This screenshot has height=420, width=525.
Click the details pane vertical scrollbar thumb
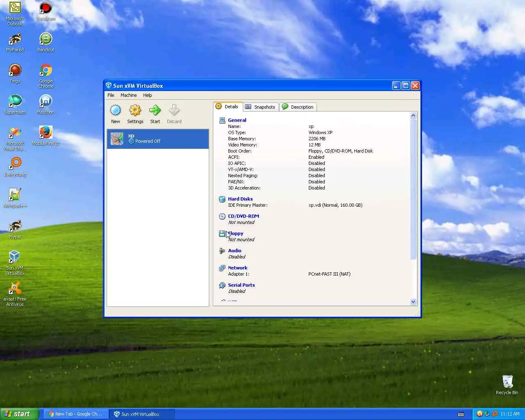[413, 189]
